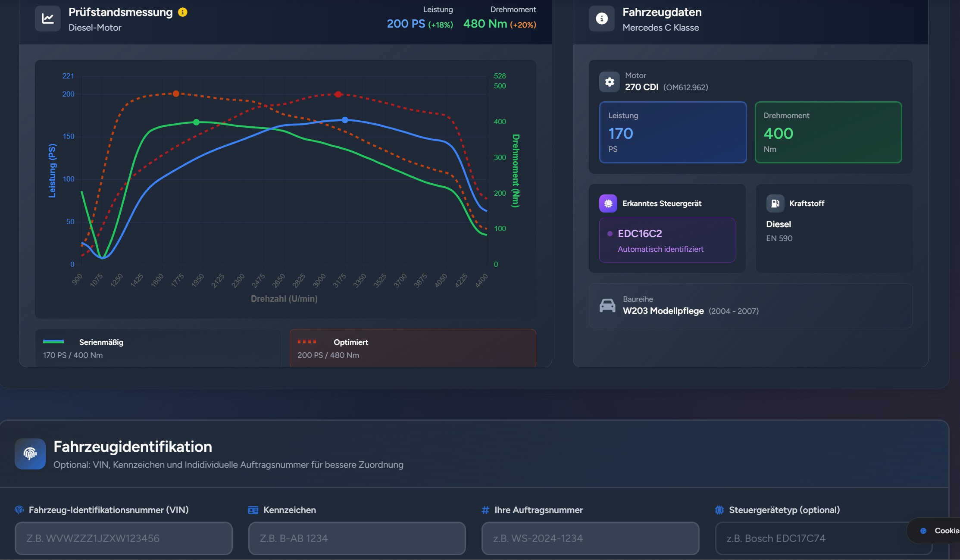
Task: Click the Prüfstandsmessung chart icon
Action: 48,18
